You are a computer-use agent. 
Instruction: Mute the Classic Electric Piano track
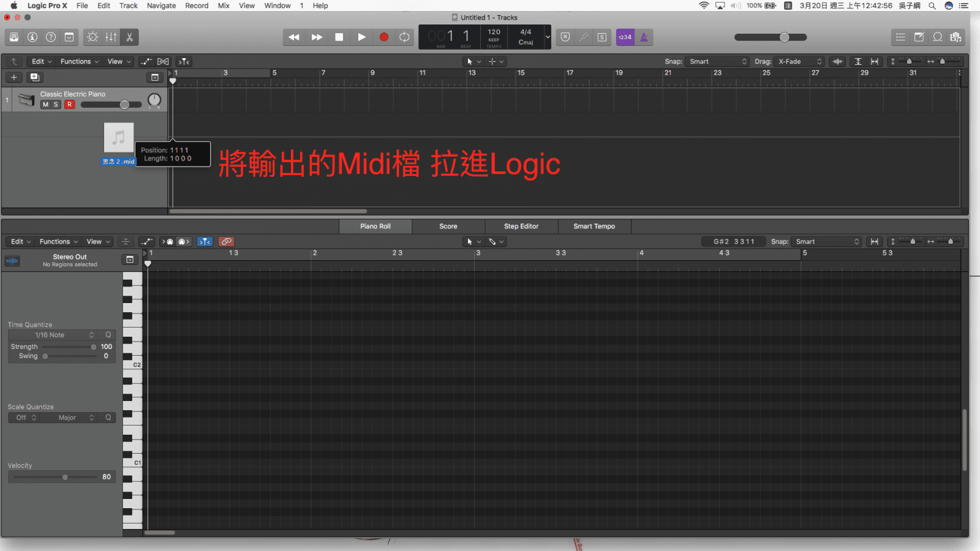click(x=45, y=105)
